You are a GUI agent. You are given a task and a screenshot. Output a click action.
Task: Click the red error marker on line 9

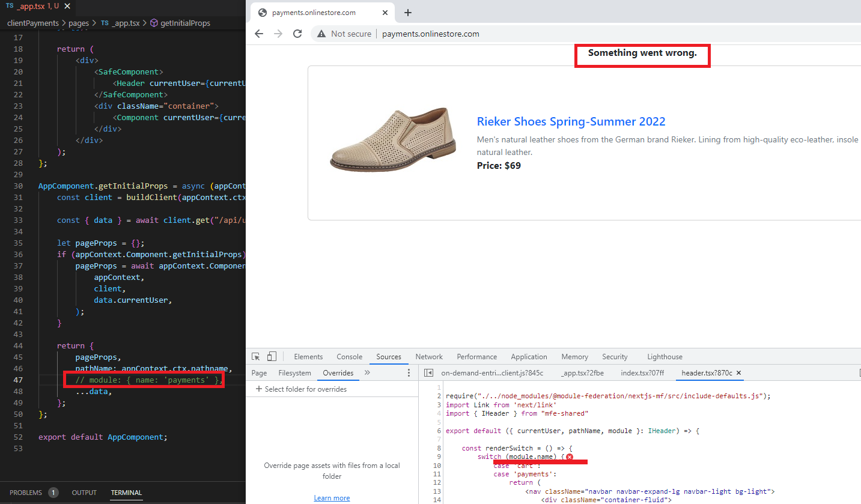tap(569, 457)
